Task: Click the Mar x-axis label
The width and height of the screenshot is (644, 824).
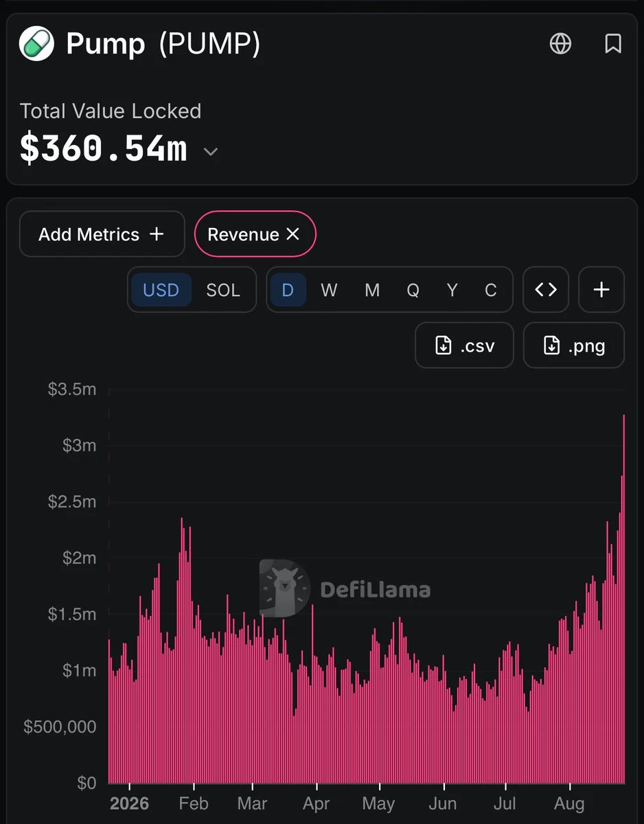Action: (252, 803)
